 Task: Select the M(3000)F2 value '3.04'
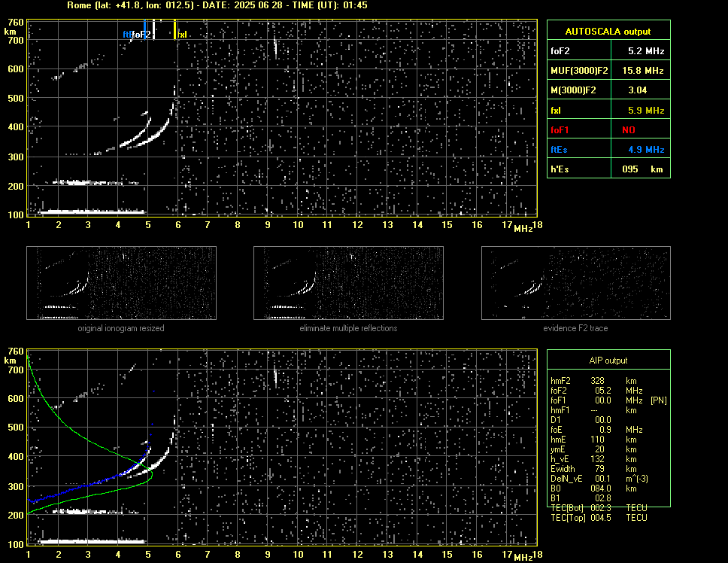pos(637,90)
